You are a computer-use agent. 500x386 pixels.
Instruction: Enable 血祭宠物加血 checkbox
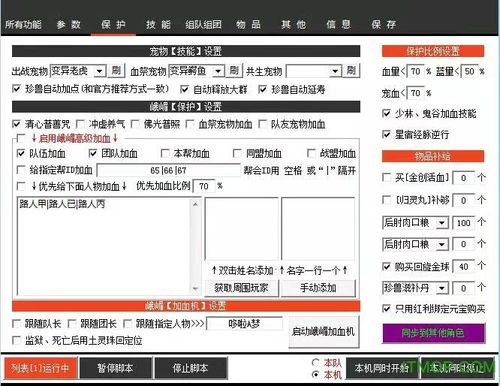click(x=190, y=124)
